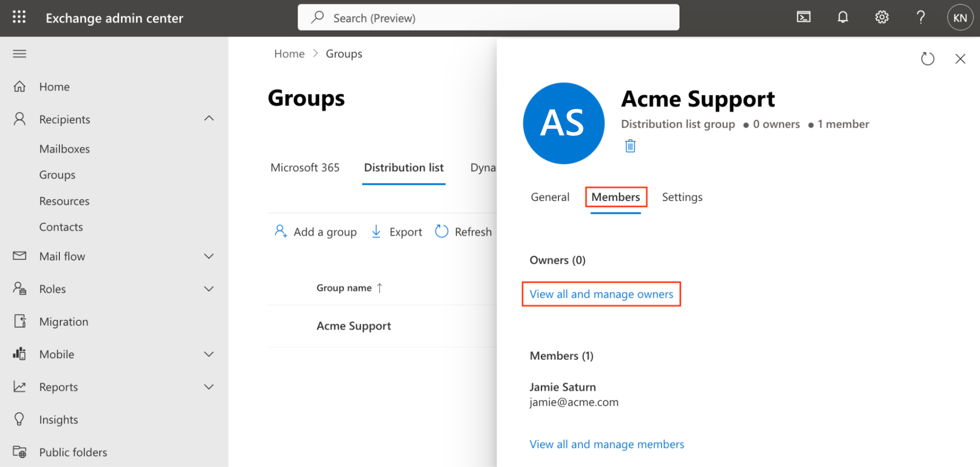
Task: Click the Home house icon in sidebar
Action: click(20, 86)
